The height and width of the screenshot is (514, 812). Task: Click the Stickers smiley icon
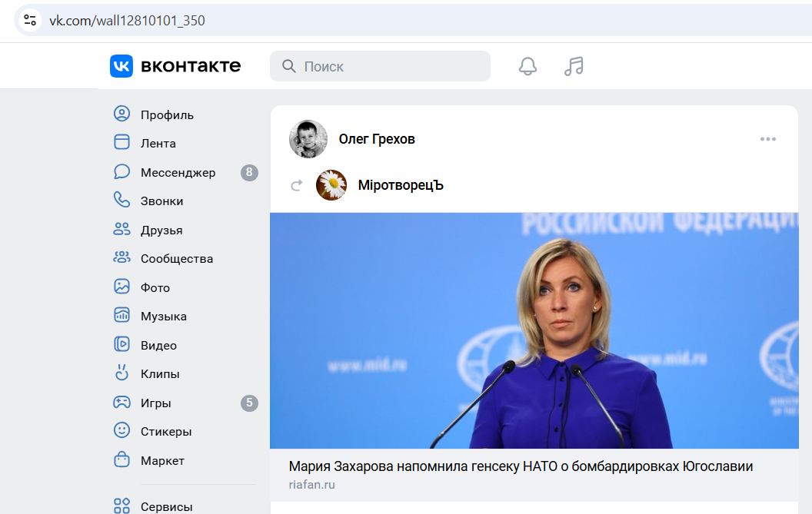121,431
